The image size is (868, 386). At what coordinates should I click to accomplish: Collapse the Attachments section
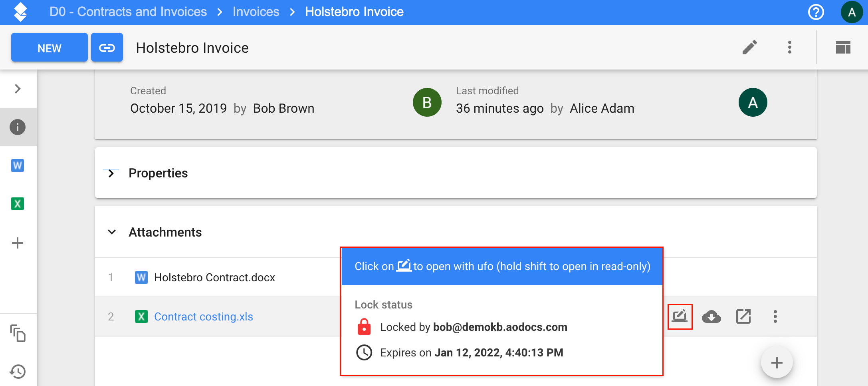pyautogui.click(x=112, y=232)
